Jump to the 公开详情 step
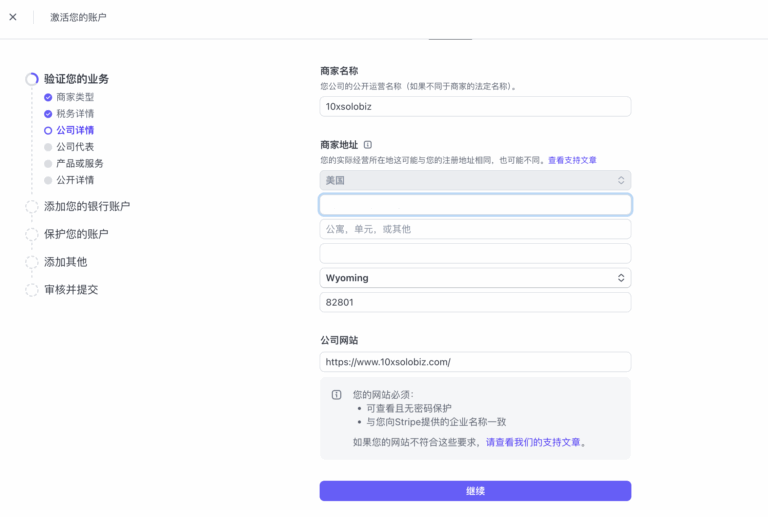Image resolution: width=768 pixels, height=517 pixels. point(76,180)
